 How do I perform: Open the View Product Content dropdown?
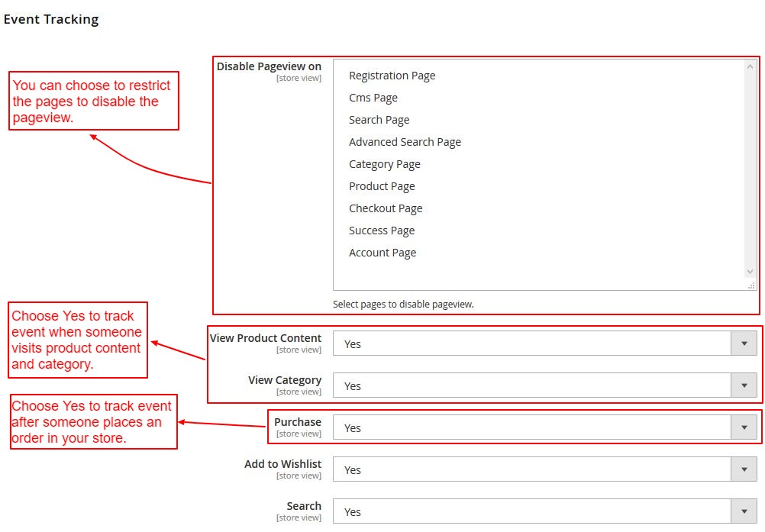[x=544, y=343]
